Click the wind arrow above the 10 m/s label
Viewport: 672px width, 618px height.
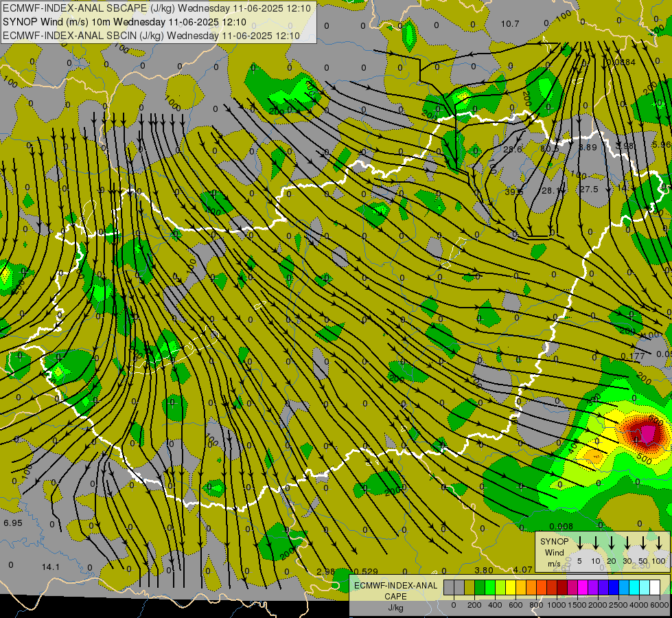coord(595,542)
